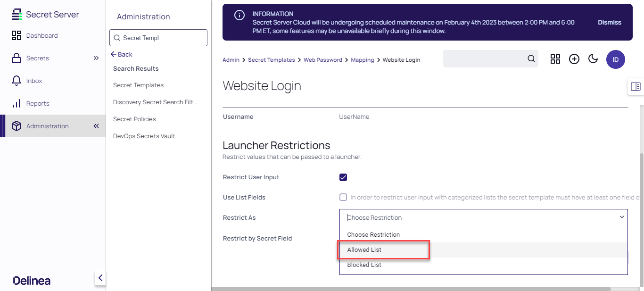Check the Use List Fields checkbox
This screenshot has height=291, width=644.
click(x=343, y=198)
